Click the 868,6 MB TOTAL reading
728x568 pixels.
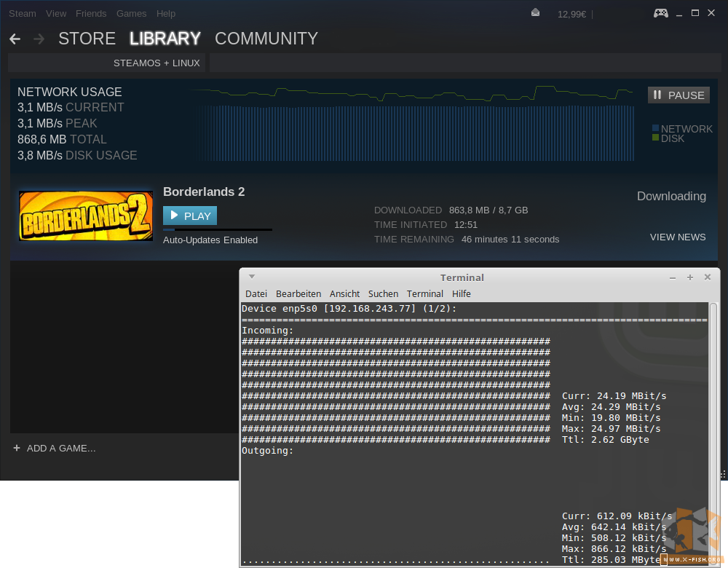click(x=62, y=139)
